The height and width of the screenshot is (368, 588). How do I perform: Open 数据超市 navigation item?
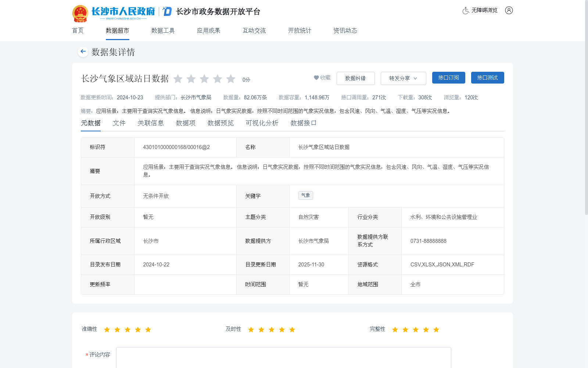click(x=117, y=31)
